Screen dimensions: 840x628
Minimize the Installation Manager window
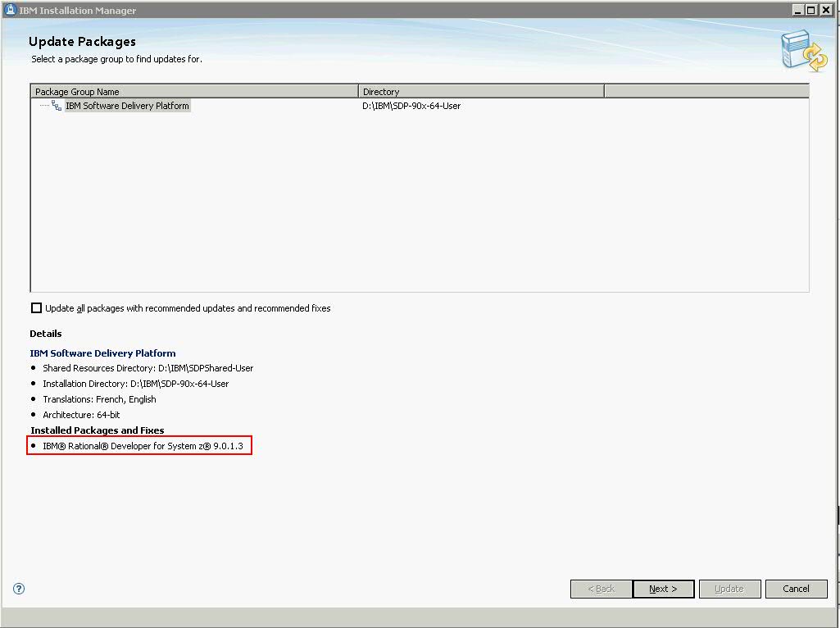(798, 10)
